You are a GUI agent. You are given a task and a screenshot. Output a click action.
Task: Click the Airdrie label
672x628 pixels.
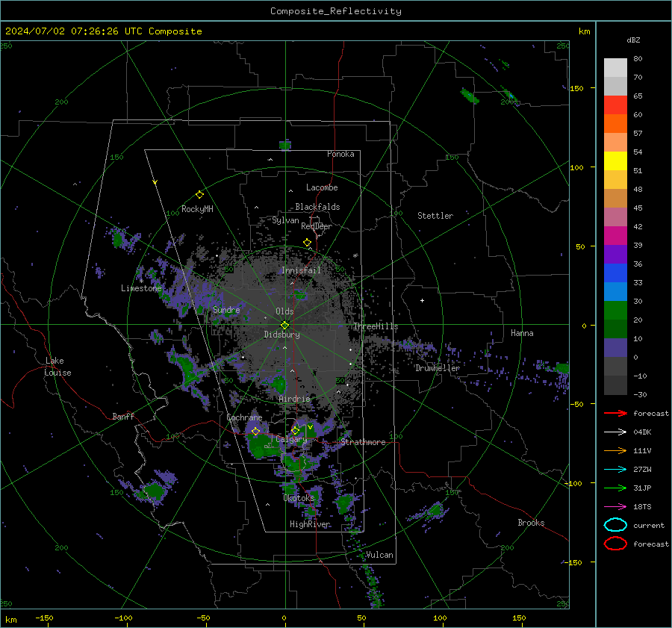(x=294, y=399)
